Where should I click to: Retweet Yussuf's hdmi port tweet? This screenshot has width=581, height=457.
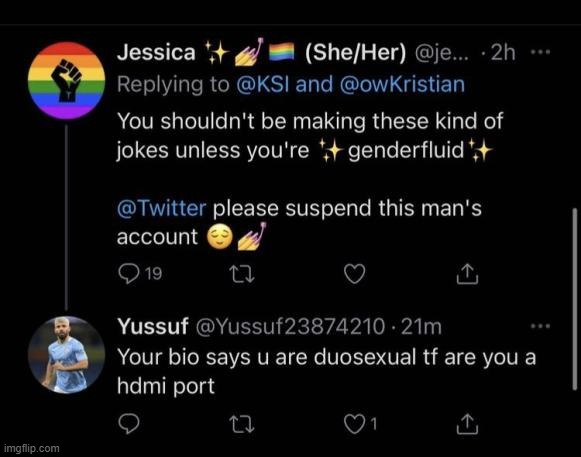pos(242,424)
